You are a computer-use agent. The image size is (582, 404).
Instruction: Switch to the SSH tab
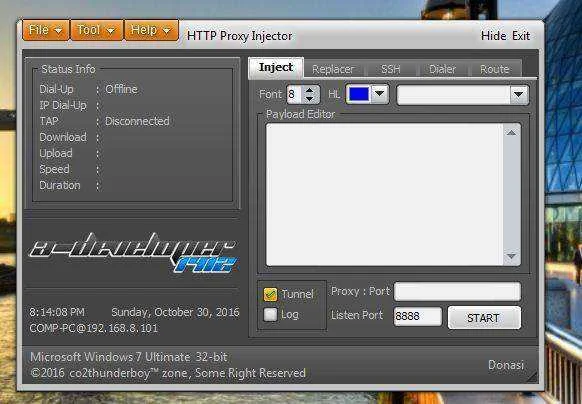(x=391, y=69)
